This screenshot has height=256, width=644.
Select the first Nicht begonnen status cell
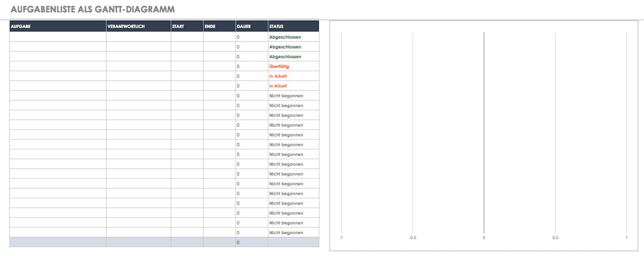click(286, 96)
